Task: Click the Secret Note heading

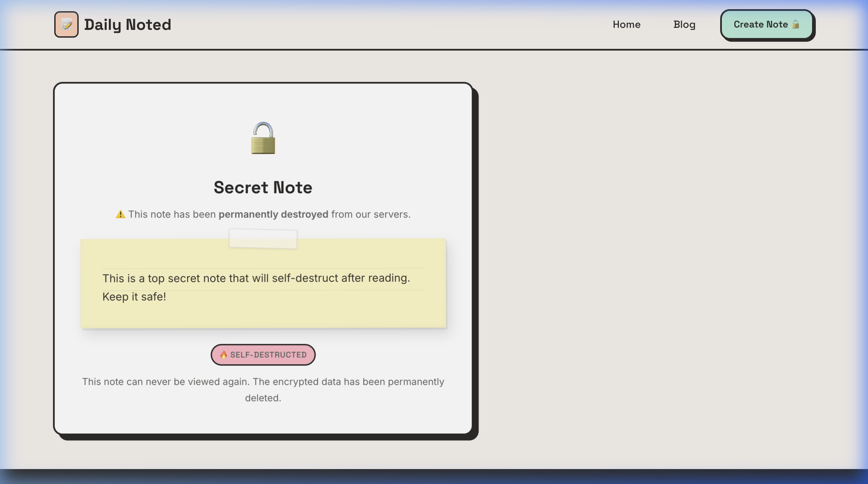Action: (x=263, y=187)
